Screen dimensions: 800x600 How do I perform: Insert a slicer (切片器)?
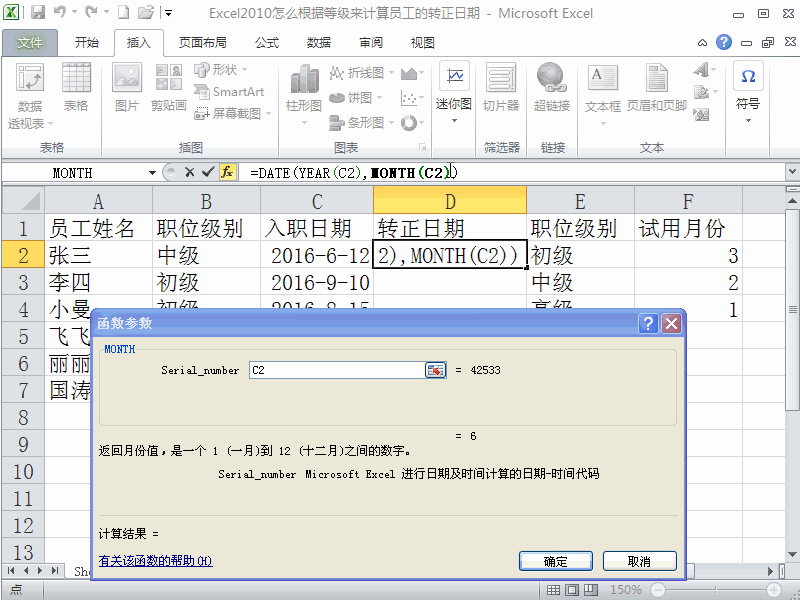pyautogui.click(x=501, y=87)
